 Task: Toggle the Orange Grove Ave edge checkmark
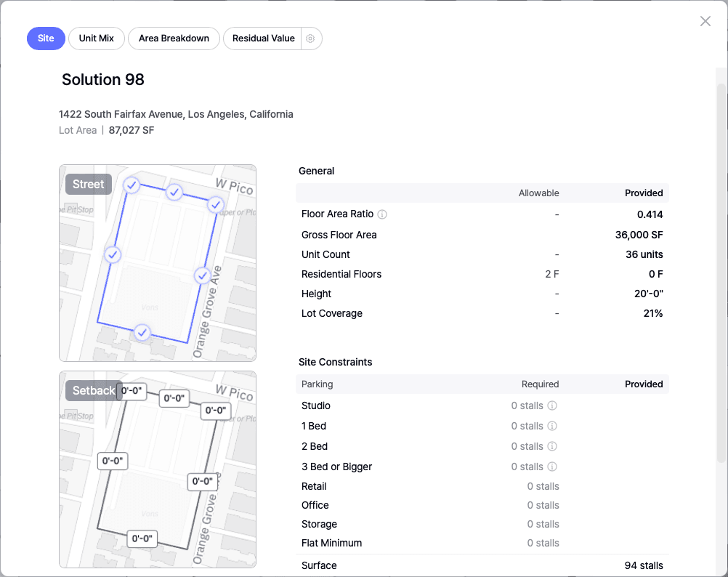coord(203,275)
